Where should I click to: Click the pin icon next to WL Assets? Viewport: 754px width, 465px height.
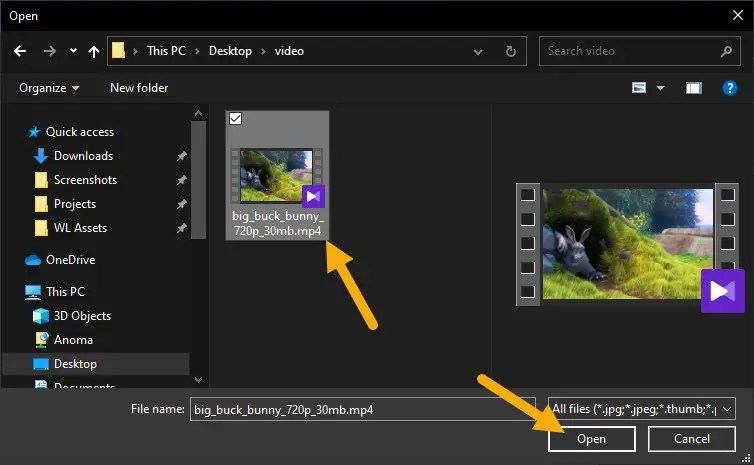click(181, 228)
